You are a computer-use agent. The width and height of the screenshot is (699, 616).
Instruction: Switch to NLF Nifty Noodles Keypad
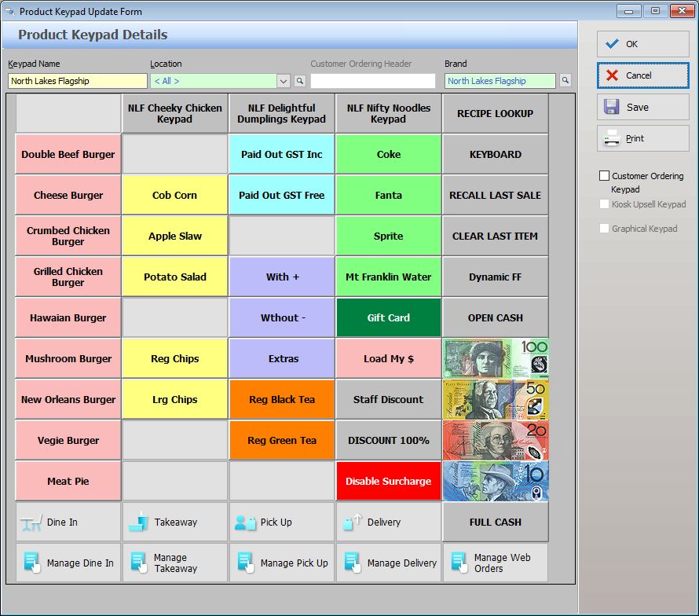tap(389, 114)
